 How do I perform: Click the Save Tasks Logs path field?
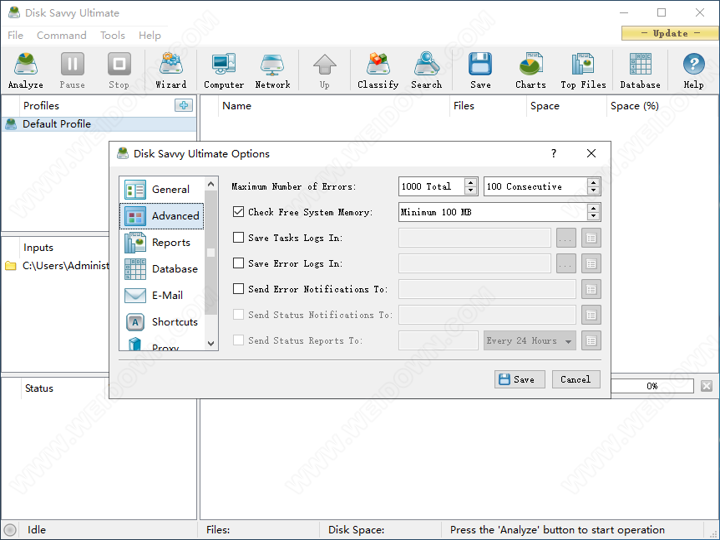(x=474, y=238)
